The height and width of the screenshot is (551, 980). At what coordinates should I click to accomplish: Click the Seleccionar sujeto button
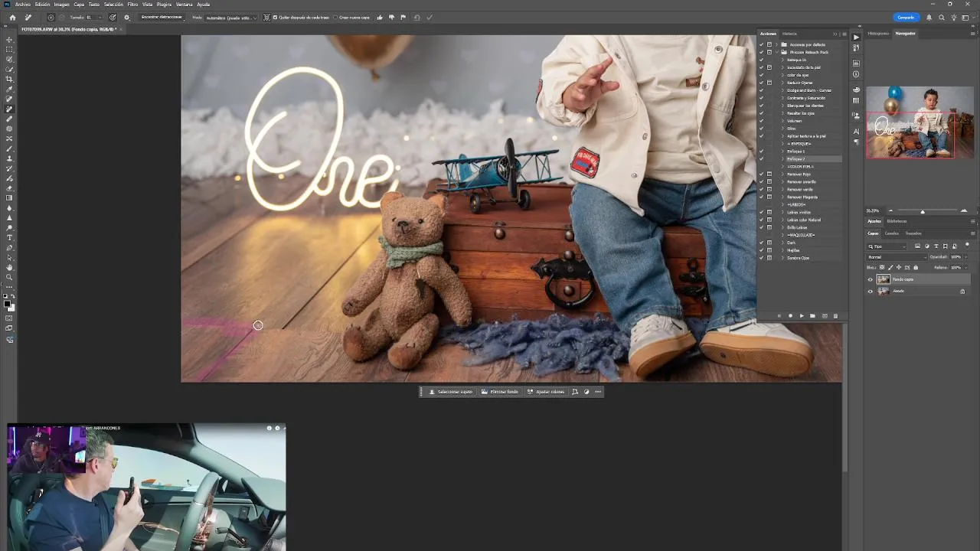pos(450,392)
